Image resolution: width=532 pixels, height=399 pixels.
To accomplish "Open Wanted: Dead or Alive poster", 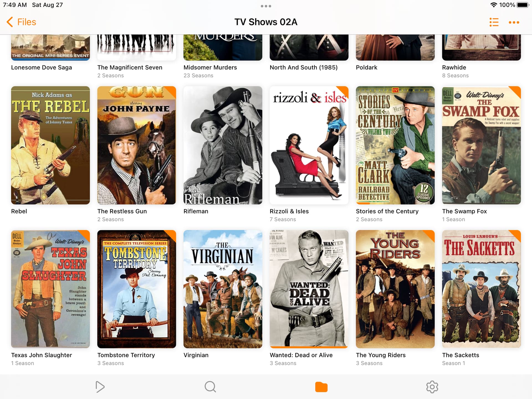I will pos(309,289).
